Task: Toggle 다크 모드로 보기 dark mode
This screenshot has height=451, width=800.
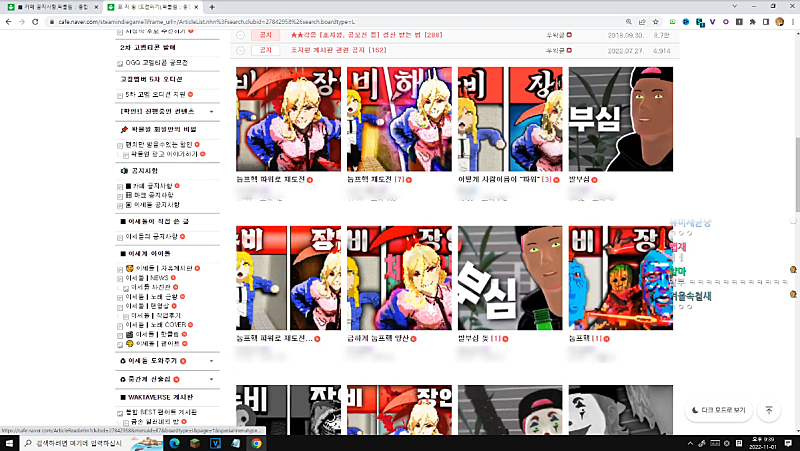Action: tap(717, 410)
